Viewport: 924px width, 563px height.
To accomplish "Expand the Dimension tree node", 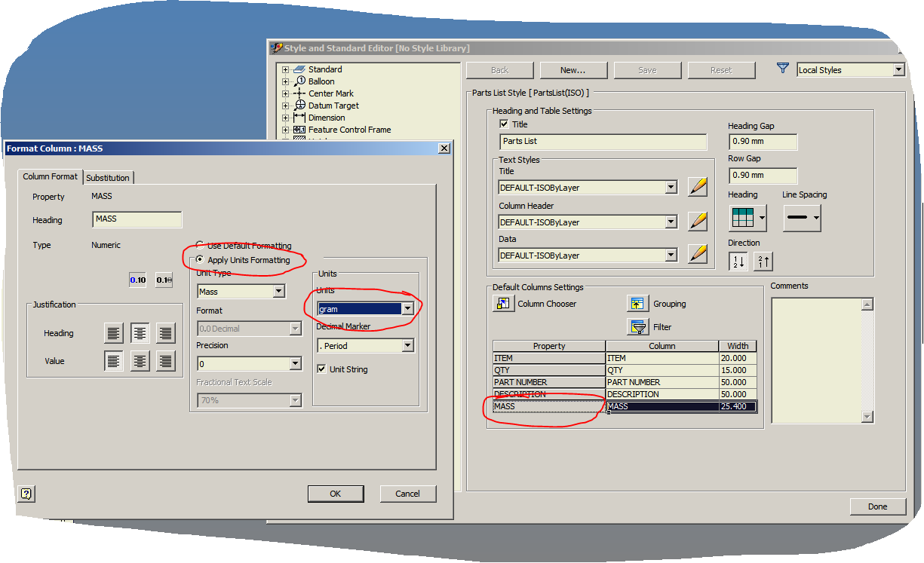I will 284,118.
